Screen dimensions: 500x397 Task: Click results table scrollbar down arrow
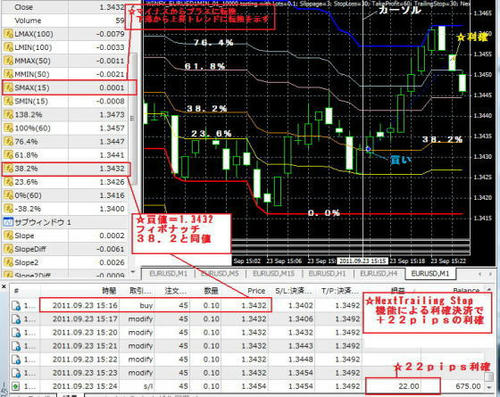click(489, 387)
